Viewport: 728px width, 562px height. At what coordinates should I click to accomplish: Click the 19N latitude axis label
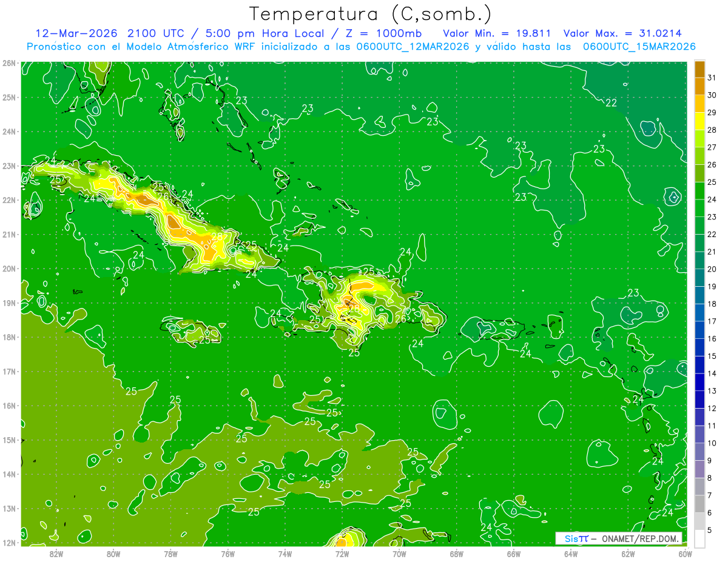pos(9,303)
